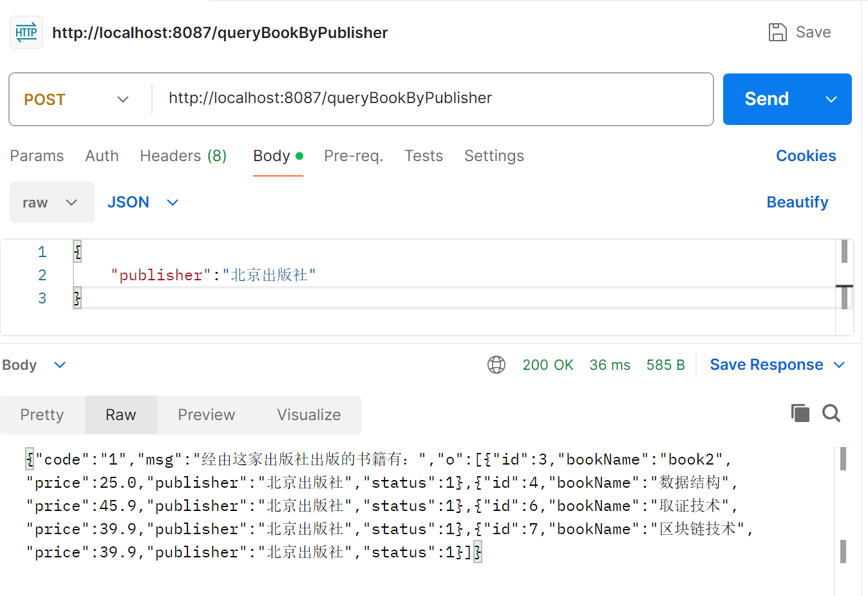Open the raw body type dropdown
The width and height of the screenshot is (868, 596).
pos(52,202)
